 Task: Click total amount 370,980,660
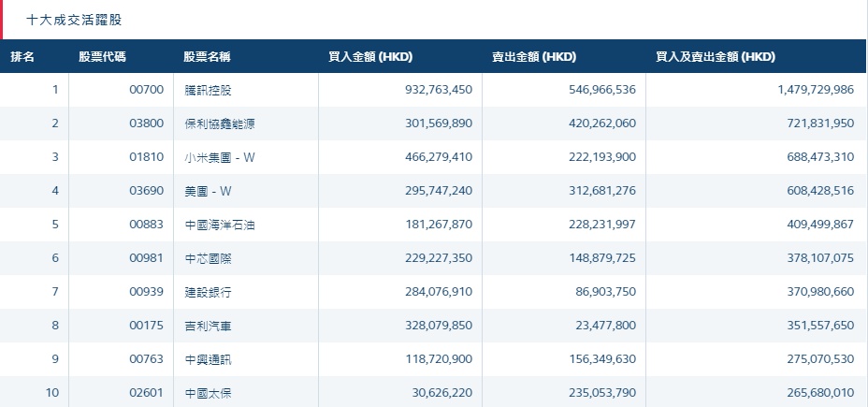[x=820, y=292]
